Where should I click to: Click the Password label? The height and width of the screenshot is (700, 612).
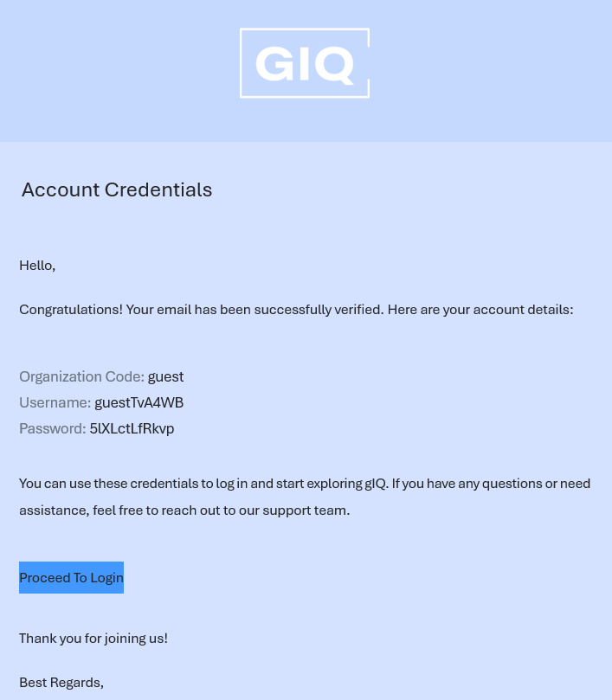52,429
